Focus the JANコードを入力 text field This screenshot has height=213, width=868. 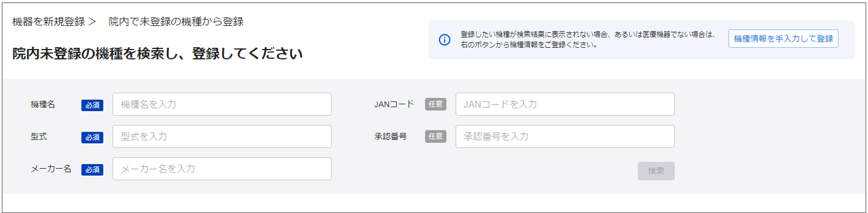point(565,104)
